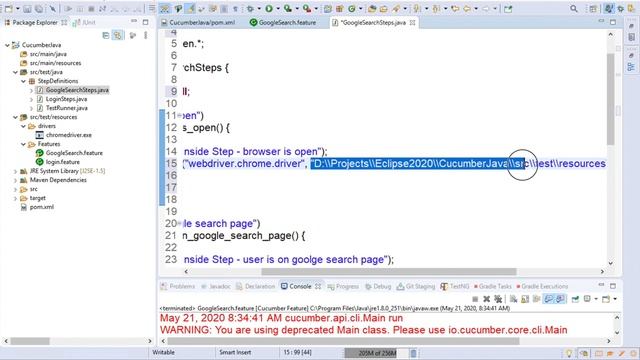Click the Open Task folder icon
640x360 pixels.
(384, 9)
